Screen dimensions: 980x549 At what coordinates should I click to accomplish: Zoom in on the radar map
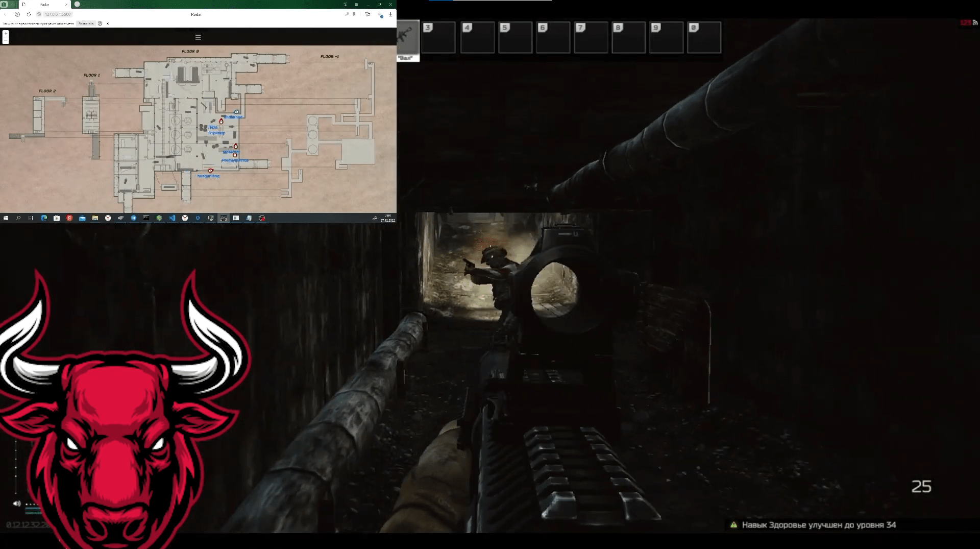tap(6, 34)
